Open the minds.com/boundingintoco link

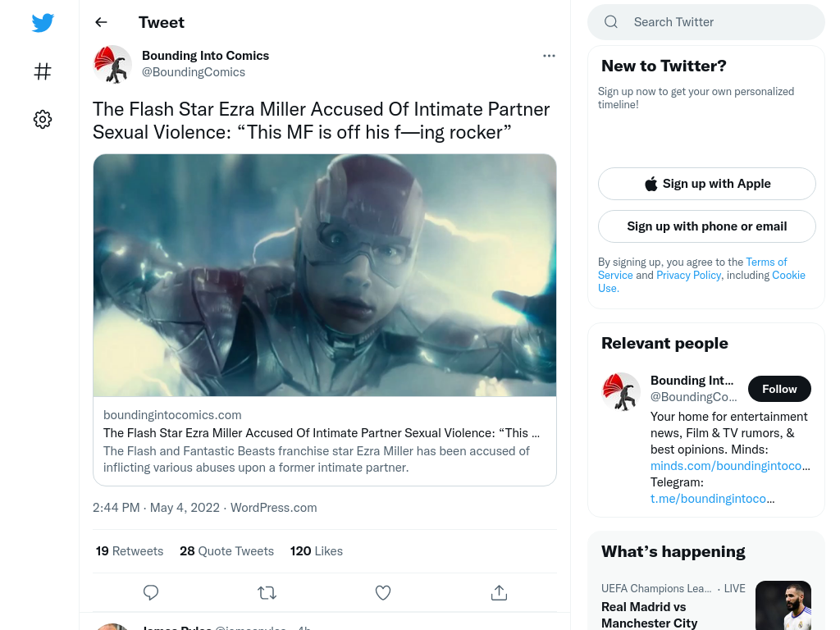pyautogui.click(x=730, y=466)
